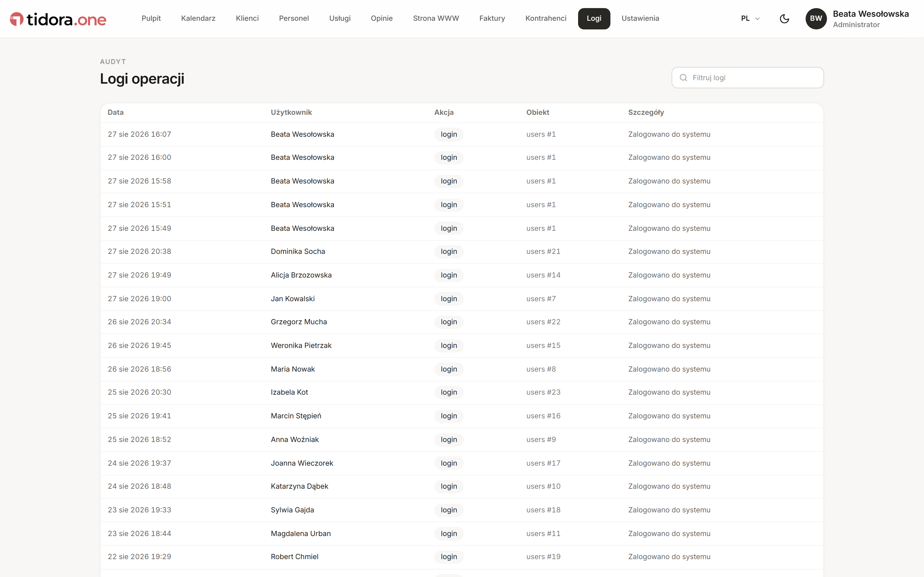The image size is (924, 577).
Task: Open the PL language dropdown
Action: [x=750, y=19]
